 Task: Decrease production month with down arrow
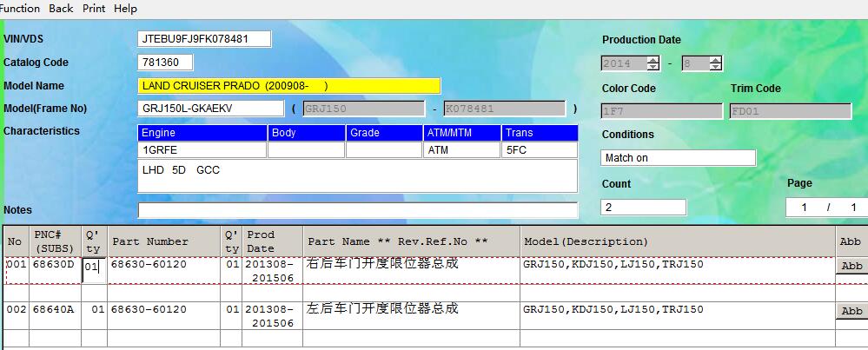(715, 67)
